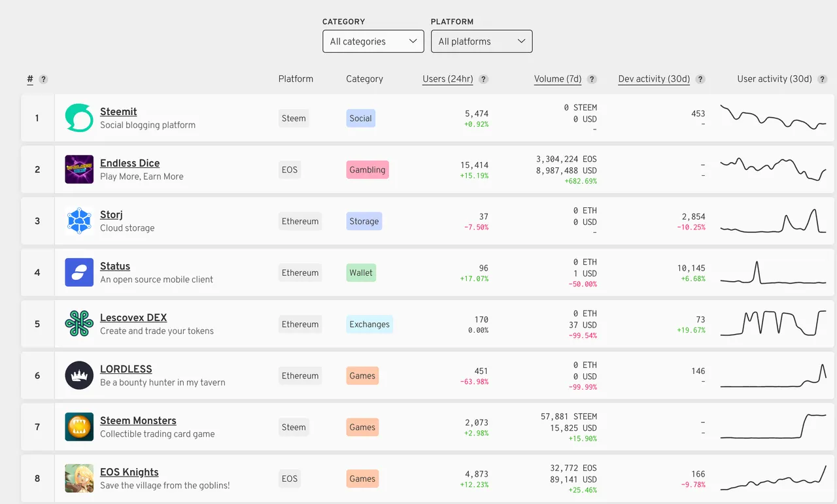Sort by Users (24hr) column

[448, 79]
